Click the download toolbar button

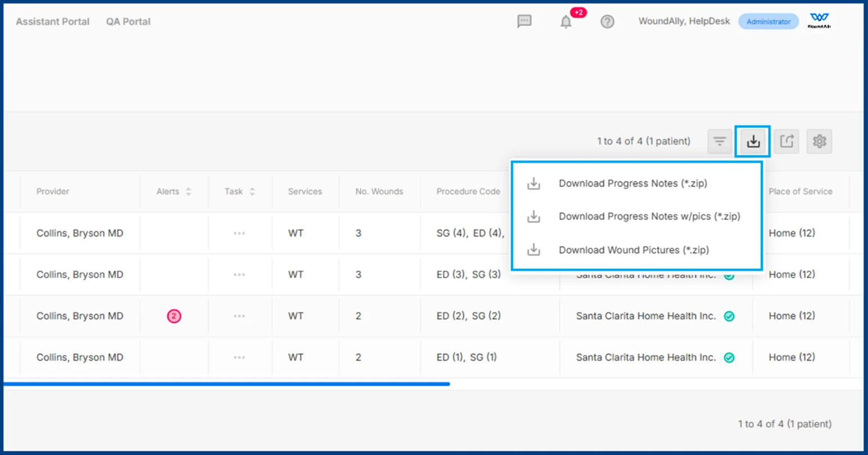753,142
